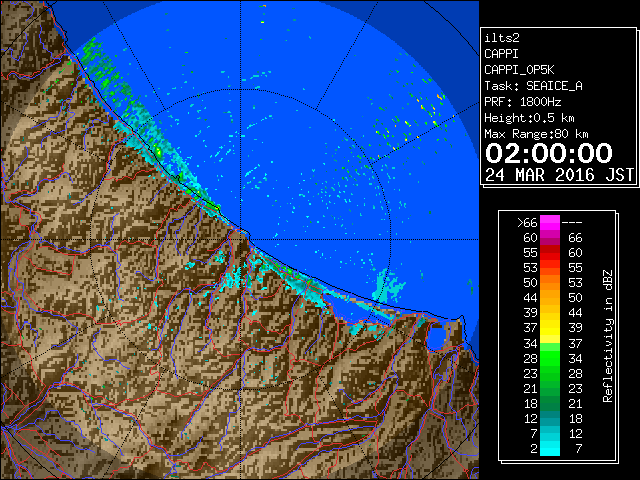Click the magenta >66 dBZ legend swatch
640x480 pixels.
(x=549, y=223)
